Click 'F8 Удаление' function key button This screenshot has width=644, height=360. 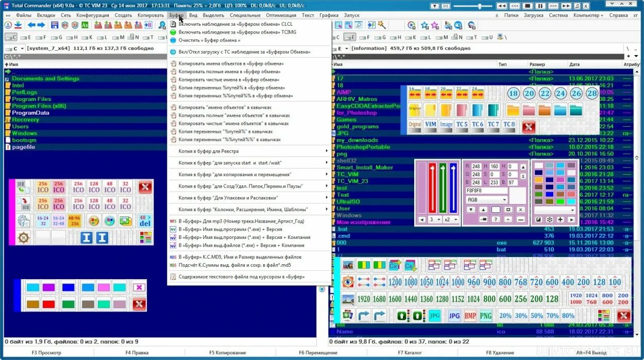[500, 353]
